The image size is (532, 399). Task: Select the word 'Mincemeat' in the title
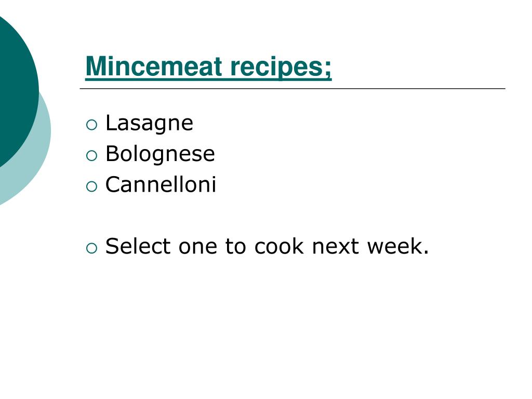[x=154, y=66]
